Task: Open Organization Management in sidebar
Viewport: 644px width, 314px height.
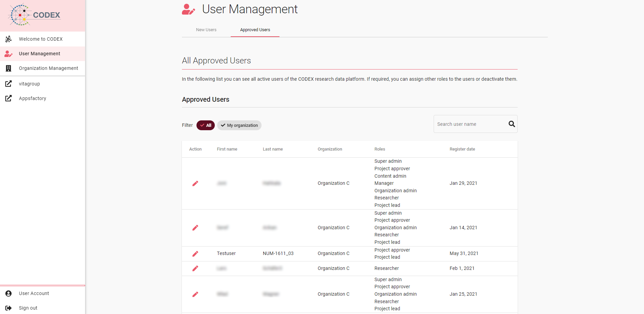Action: pos(42,68)
